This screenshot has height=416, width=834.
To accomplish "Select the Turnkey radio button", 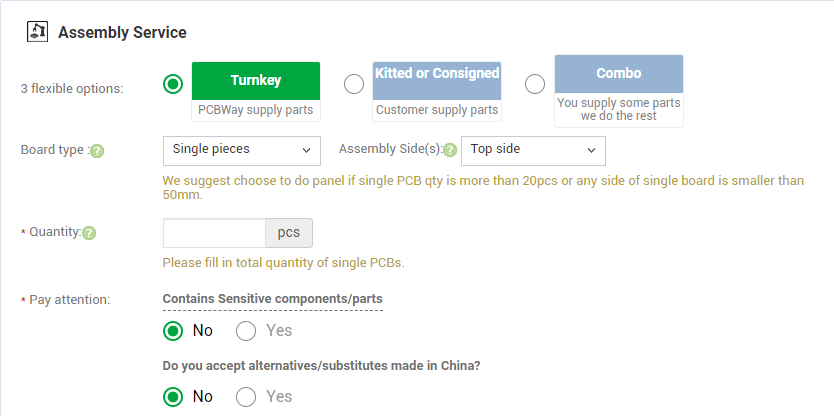I will (x=173, y=84).
